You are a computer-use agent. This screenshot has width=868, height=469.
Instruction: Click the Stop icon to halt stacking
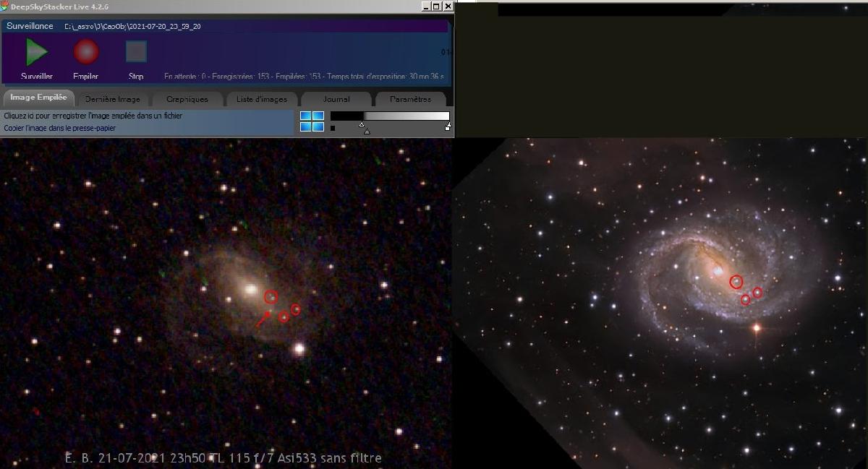[x=136, y=51]
